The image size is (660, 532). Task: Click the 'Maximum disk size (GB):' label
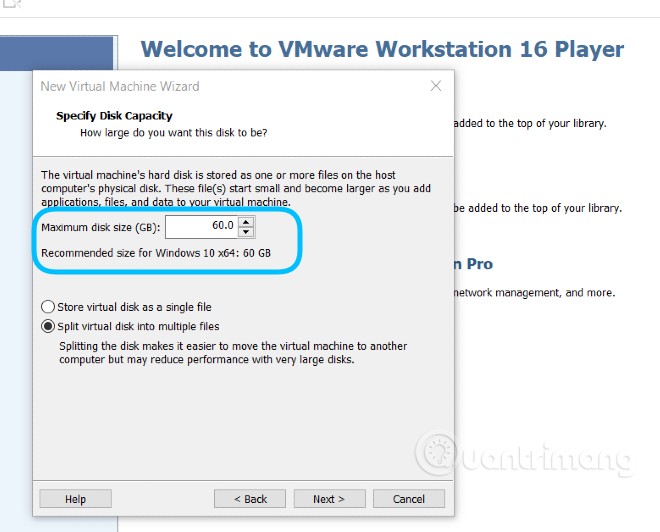101,227
